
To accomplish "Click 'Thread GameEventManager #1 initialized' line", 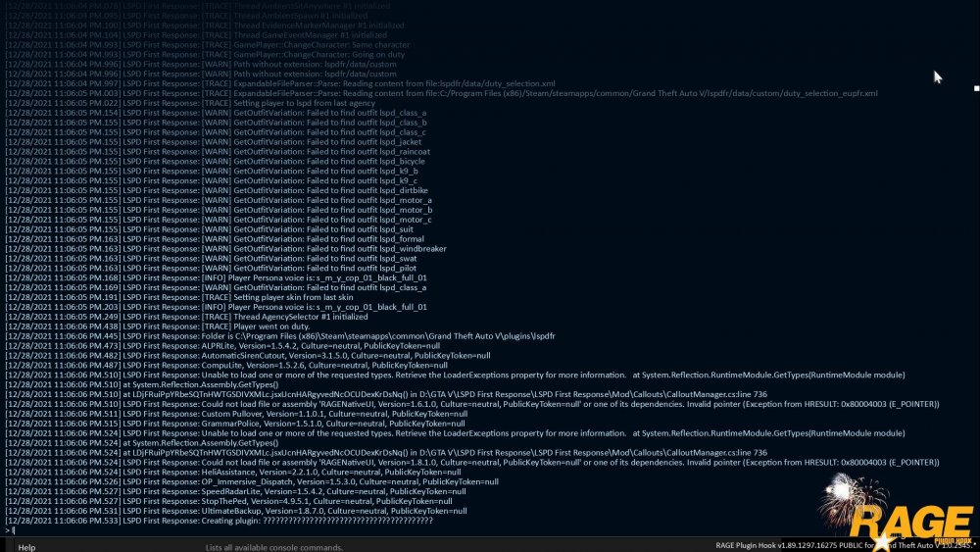I will [196, 35].
